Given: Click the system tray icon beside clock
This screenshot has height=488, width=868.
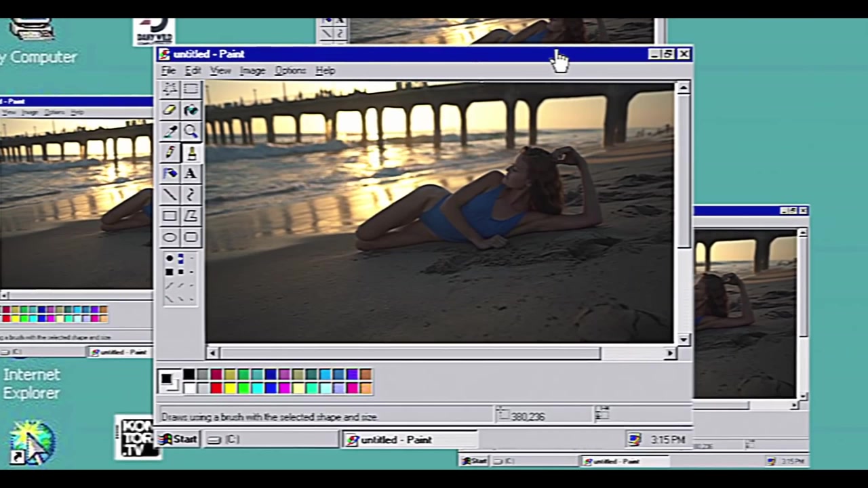Looking at the screenshot, I should (x=634, y=440).
